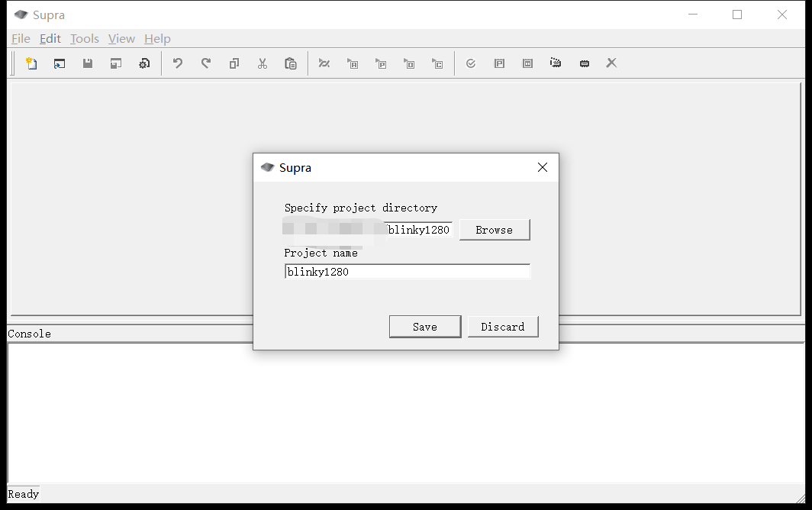Screen dimensions: 812x510
Task: Click the Console panel label
Action: click(x=30, y=334)
